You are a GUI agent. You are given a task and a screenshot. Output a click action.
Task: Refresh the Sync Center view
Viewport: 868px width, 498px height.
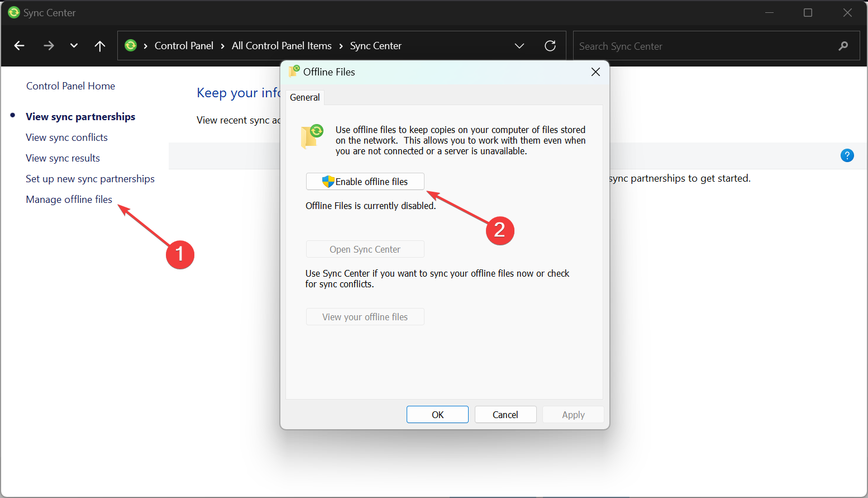coord(550,46)
